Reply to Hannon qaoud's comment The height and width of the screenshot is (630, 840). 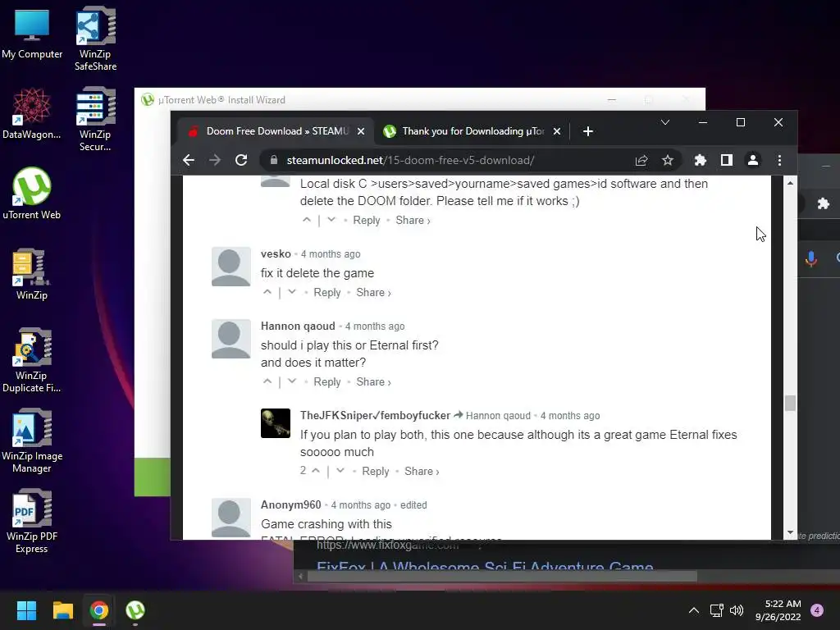327,382
